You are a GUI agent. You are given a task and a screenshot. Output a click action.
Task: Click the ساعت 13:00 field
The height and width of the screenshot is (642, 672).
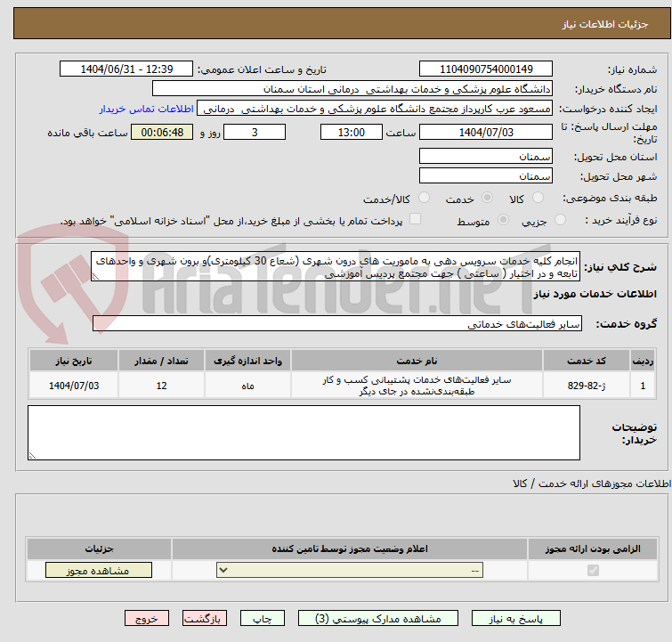(351, 132)
